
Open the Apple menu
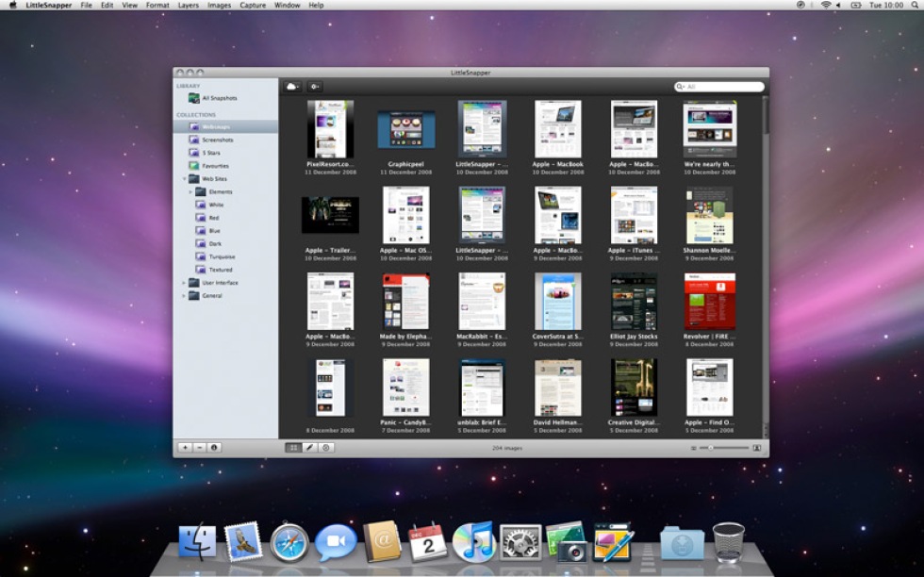coord(12,5)
